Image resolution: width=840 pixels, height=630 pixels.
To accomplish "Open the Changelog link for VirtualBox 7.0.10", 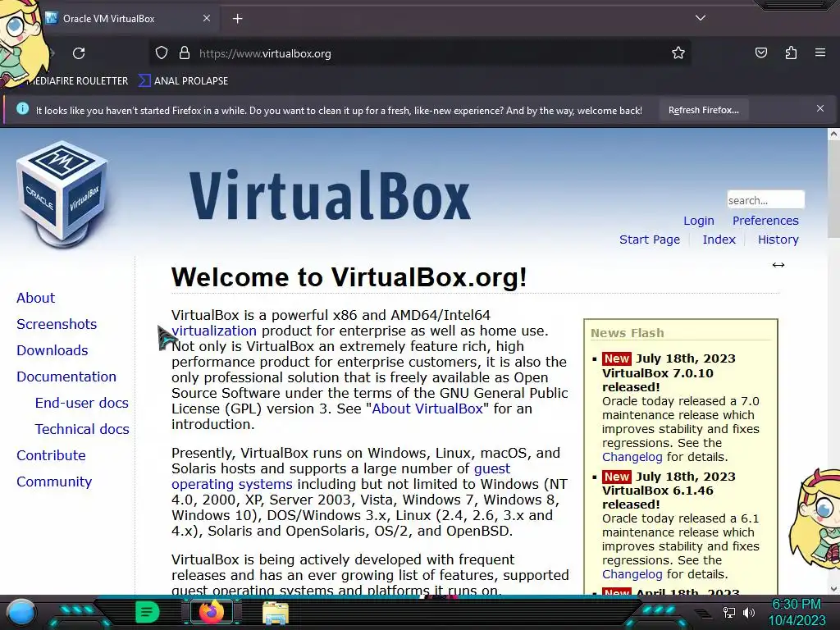I will tap(632, 457).
